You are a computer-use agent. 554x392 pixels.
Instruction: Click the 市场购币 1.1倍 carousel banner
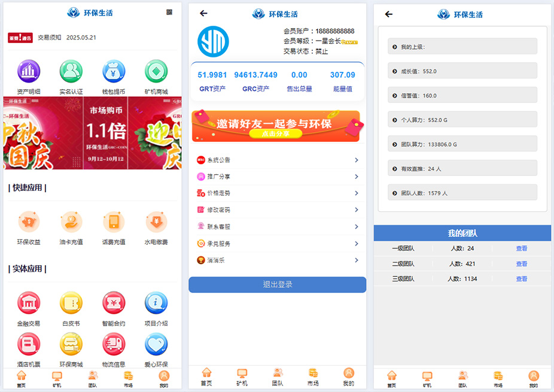tap(106, 133)
